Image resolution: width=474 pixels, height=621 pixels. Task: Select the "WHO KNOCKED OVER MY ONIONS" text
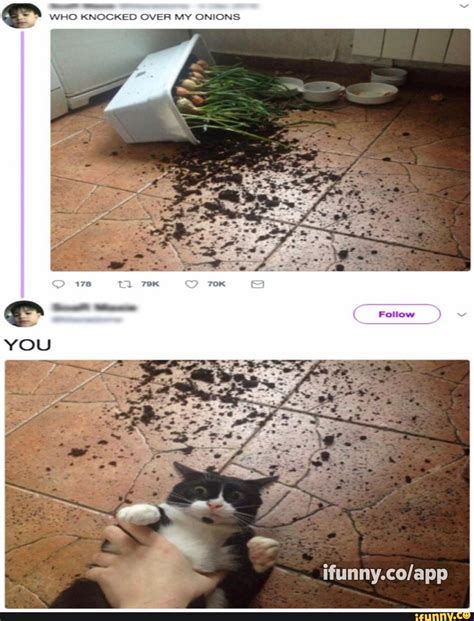click(145, 17)
